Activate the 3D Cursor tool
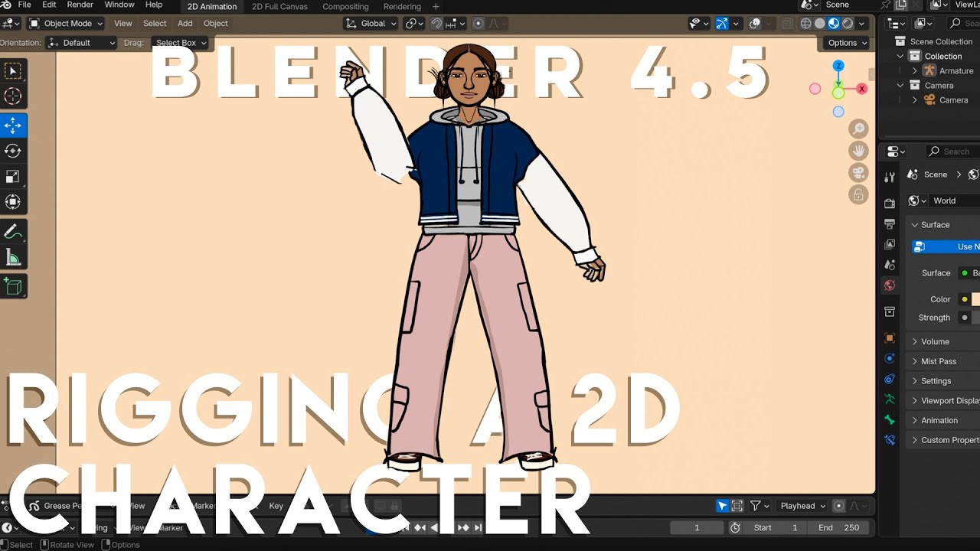980x551 pixels. [13, 96]
